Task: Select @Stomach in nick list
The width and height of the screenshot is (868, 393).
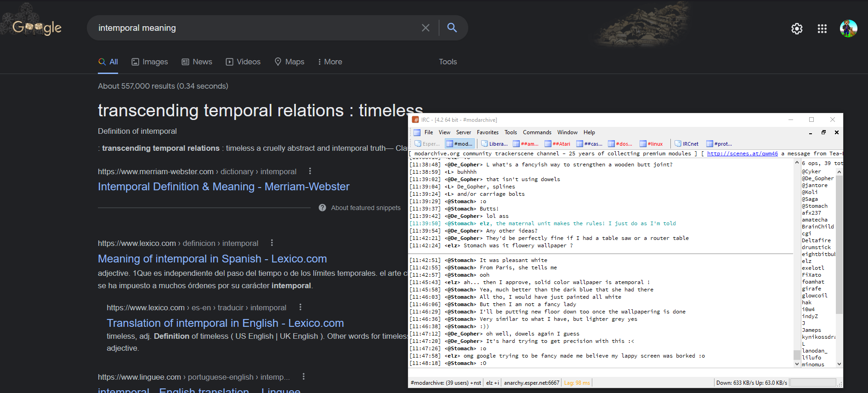Action: pos(814,206)
